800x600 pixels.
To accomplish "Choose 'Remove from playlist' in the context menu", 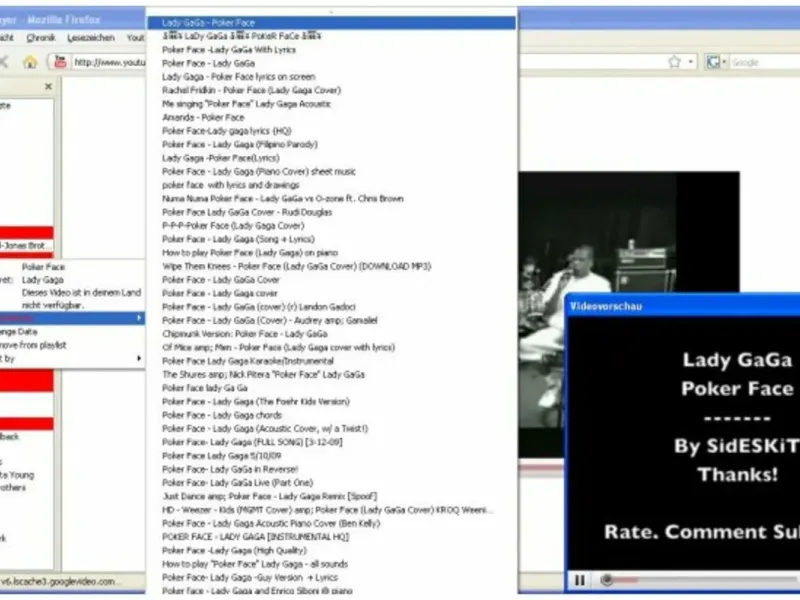I will (x=72, y=345).
